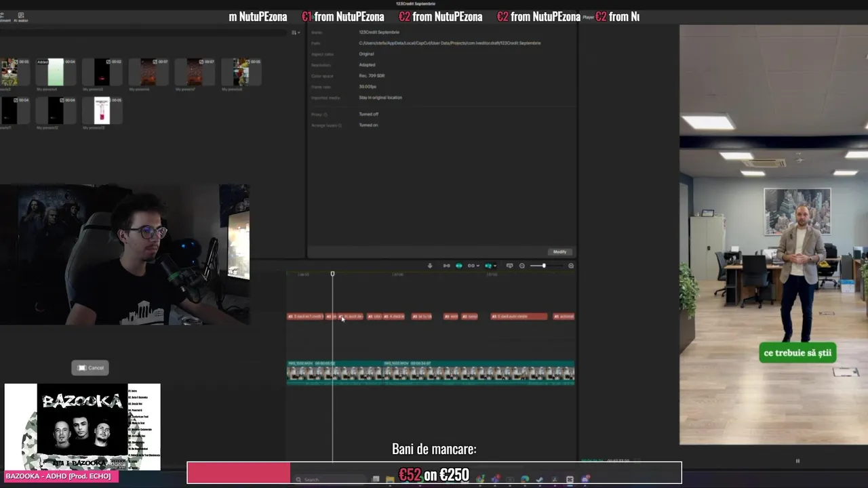
Task: Click the 'Rec. 709 SDR' color space value
Action: pos(372,76)
